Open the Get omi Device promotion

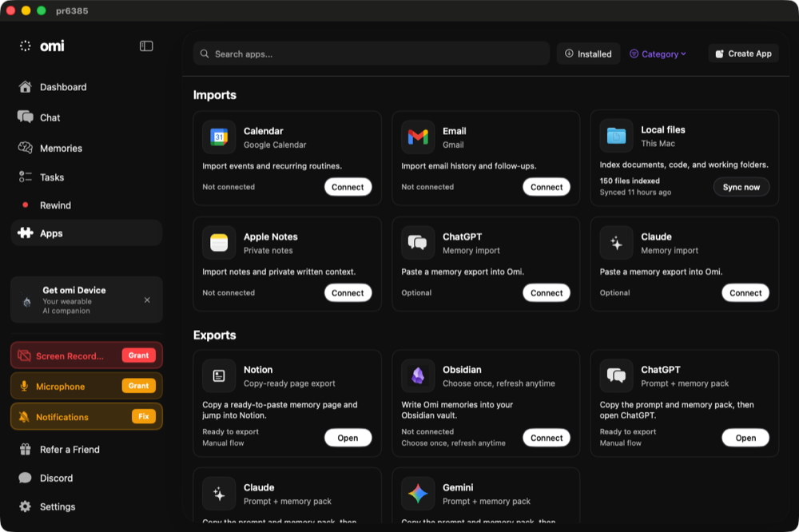(x=86, y=300)
